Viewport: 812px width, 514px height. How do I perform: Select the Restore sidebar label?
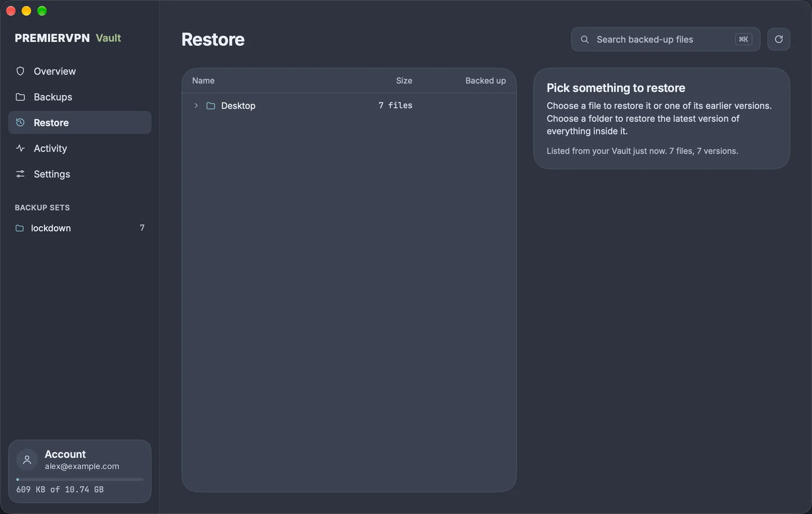(51, 123)
